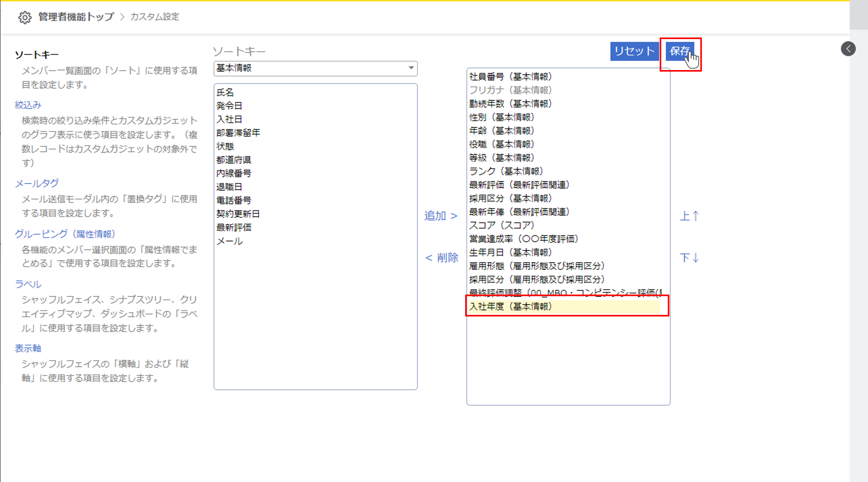
Task: Open the 基本情報 category dropdown
Action: (x=315, y=68)
